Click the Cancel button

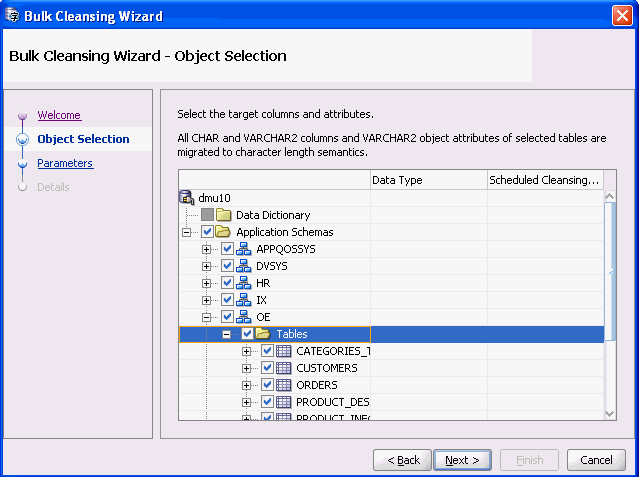(x=596, y=460)
